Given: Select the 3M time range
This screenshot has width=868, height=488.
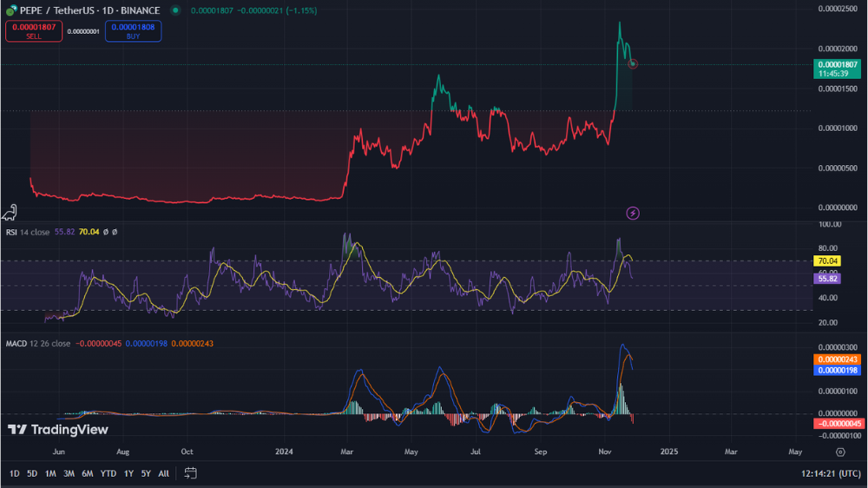Looking at the screenshot, I should coord(69,473).
